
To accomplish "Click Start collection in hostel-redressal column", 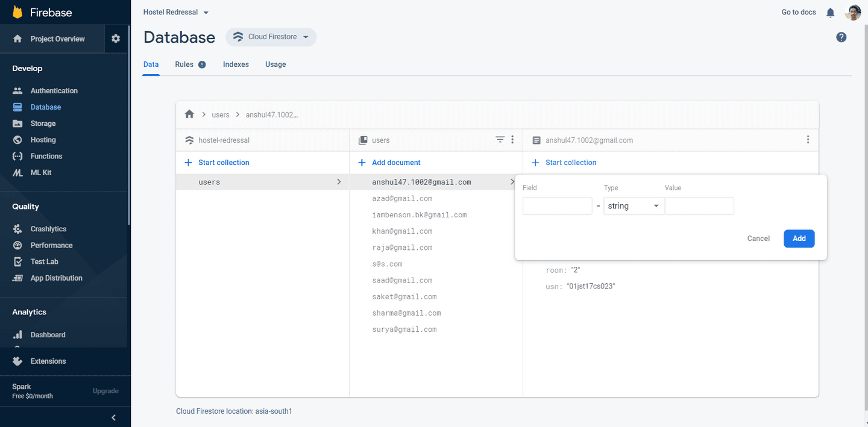I will point(217,163).
